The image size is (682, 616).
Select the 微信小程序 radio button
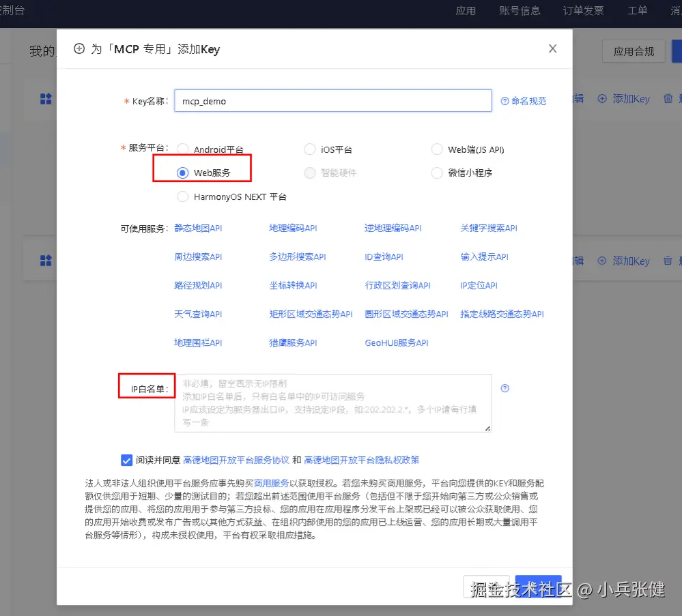(x=437, y=173)
